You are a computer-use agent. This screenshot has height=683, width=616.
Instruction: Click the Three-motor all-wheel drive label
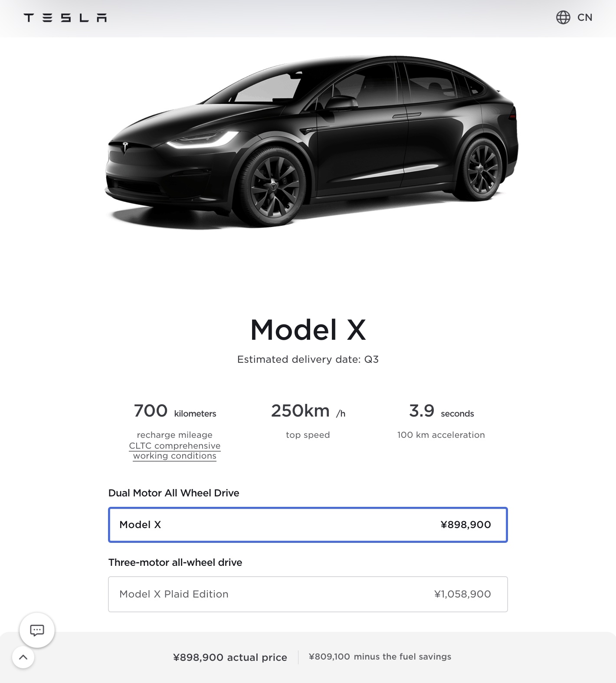(175, 562)
